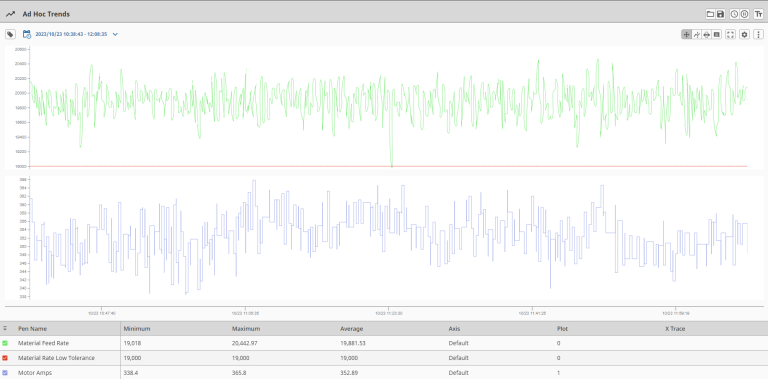
Task: Click the 10/23 11:41:25 time axis label
Action: (x=532, y=313)
